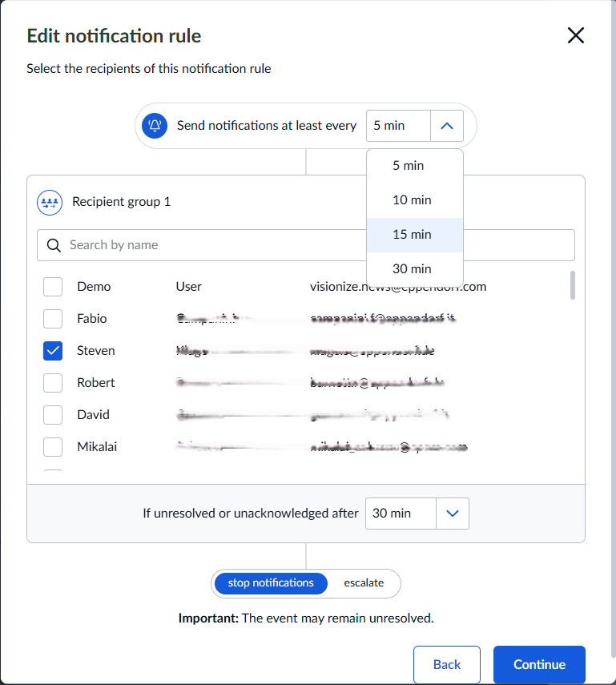Check Fabio's recipient checkbox
Image resolution: width=616 pixels, height=685 pixels.
tap(52, 318)
